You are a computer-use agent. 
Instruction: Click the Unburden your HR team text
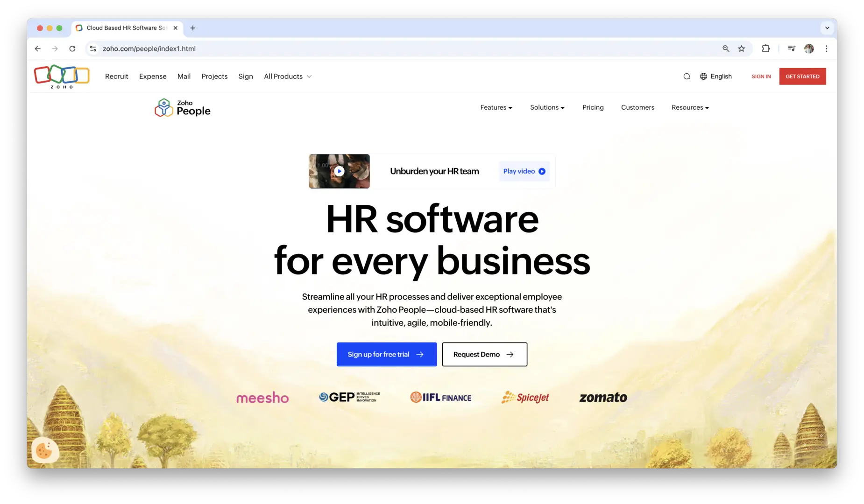pyautogui.click(x=434, y=171)
